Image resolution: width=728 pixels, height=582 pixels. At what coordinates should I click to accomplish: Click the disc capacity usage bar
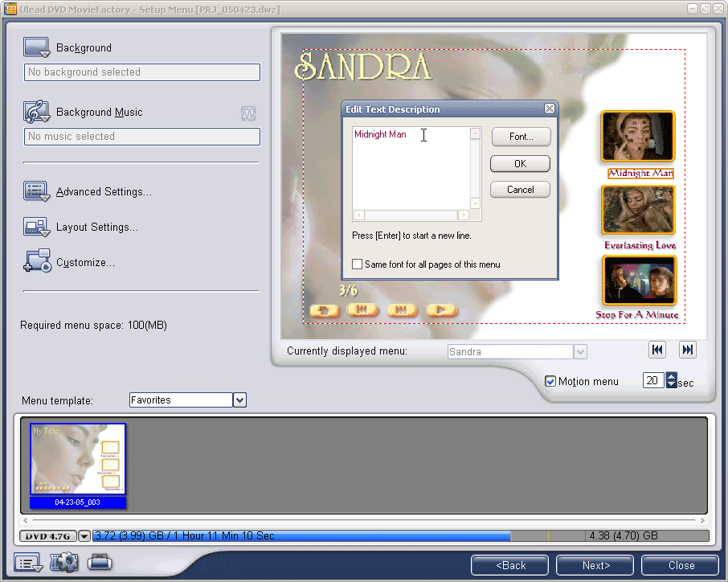pos(400,535)
